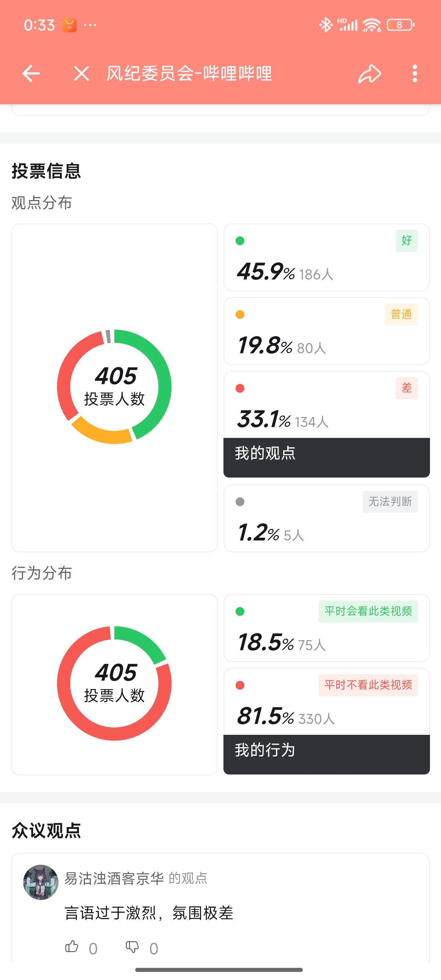Tap the 平时会看此类视频 behavior card
The image size is (441, 980).
[x=326, y=628]
